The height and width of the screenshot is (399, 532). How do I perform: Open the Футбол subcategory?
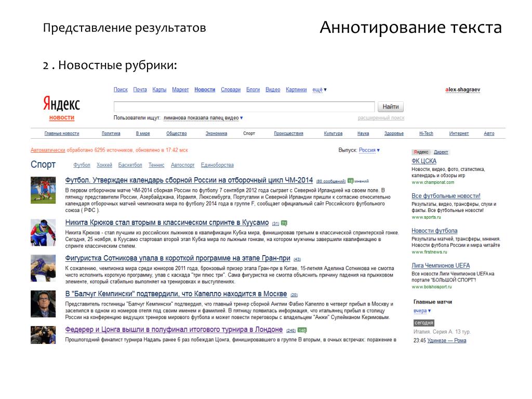(x=82, y=165)
